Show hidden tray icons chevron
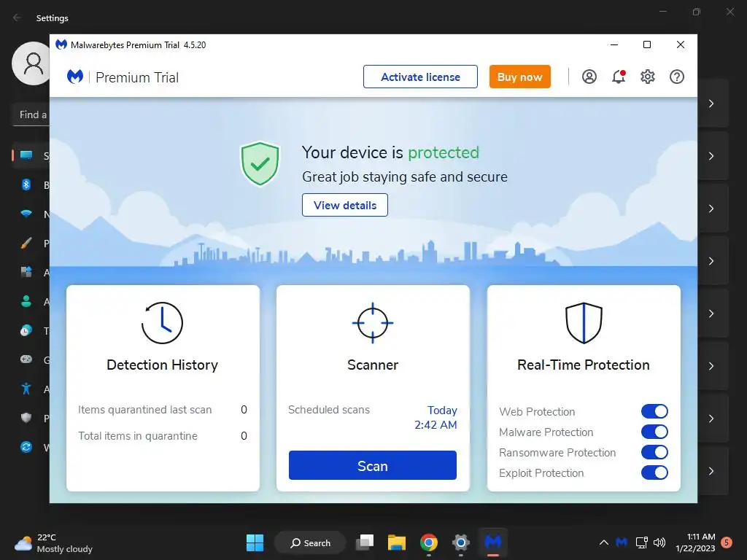 point(603,542)
